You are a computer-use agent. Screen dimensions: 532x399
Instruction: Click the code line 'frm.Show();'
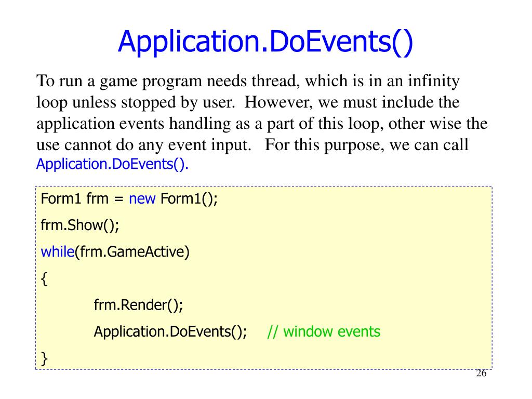[80, 225]
